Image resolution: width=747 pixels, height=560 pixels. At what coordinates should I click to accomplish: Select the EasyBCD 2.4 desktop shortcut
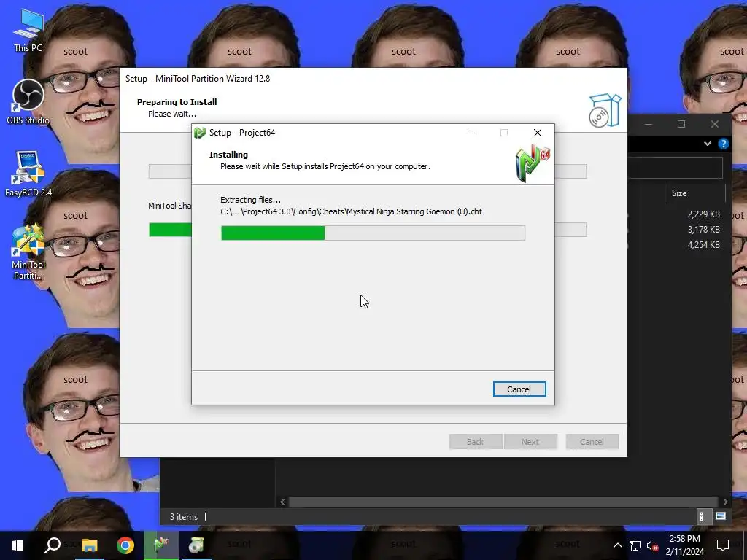[28, 174]
